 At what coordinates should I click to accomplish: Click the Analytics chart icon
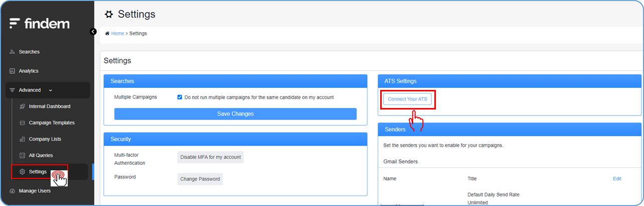(12, 71)
